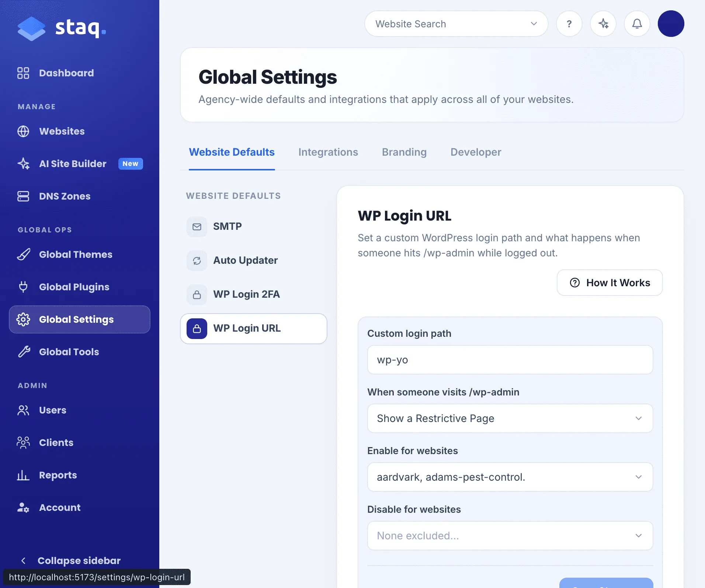
Task: Open the Websites globe item
Action: pyautogui.click(x=80, y=131)
